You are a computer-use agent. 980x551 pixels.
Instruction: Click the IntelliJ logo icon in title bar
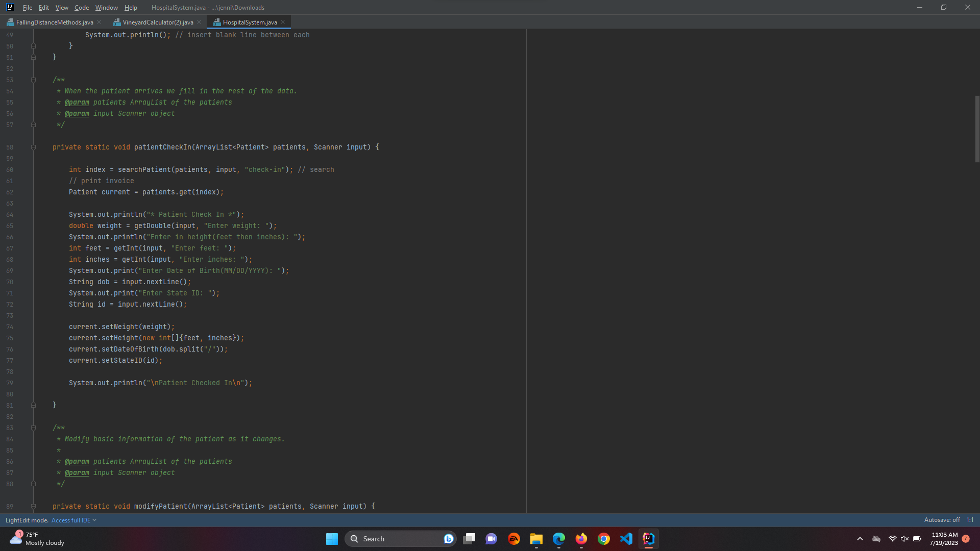10,7
